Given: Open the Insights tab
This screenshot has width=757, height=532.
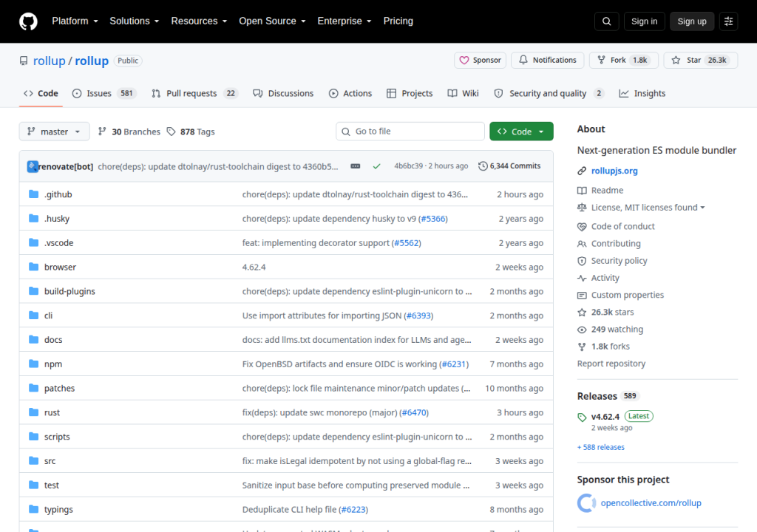Looking at the screenshot, I should point(642,93).
